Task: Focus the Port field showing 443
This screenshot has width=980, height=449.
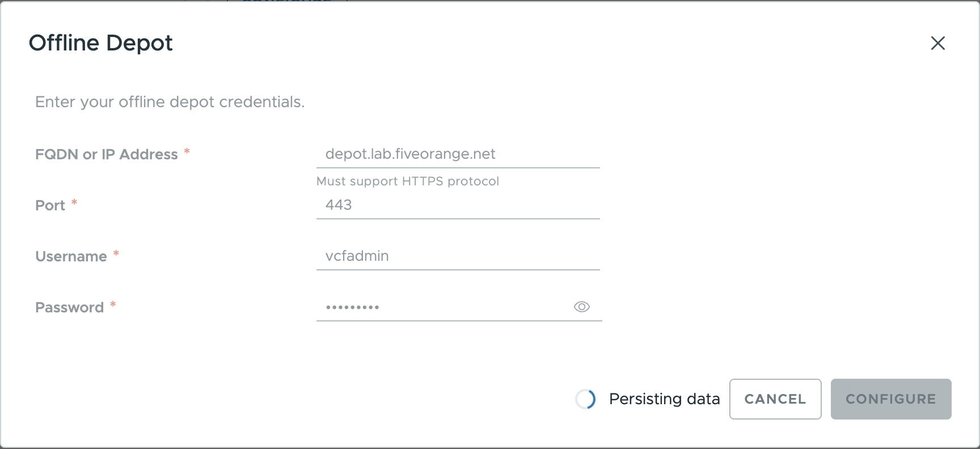Action: pos(457,205)
